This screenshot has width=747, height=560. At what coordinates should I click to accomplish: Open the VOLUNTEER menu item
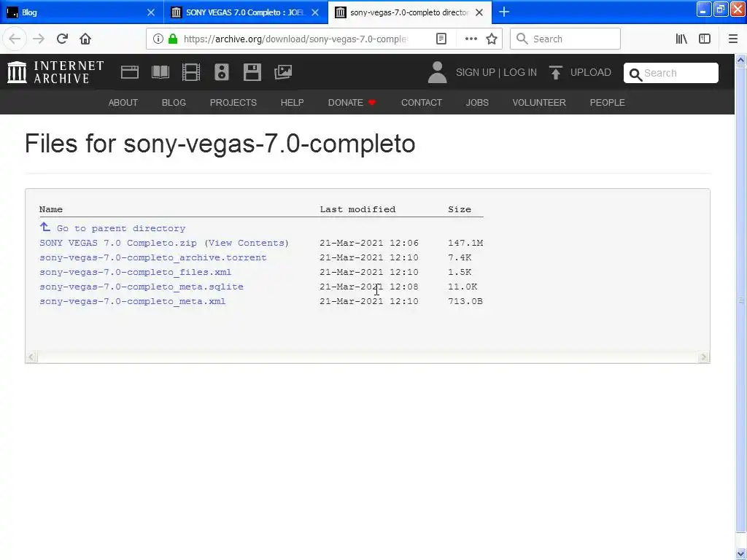point(539,102)
